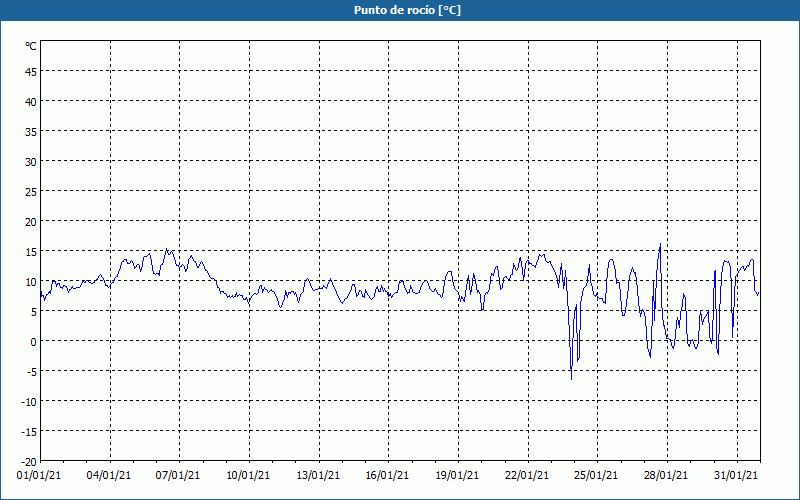The width and height of the screenshot is (800, 500).
Task: Click the 25/01/21 date label
Action: point(596,476)
